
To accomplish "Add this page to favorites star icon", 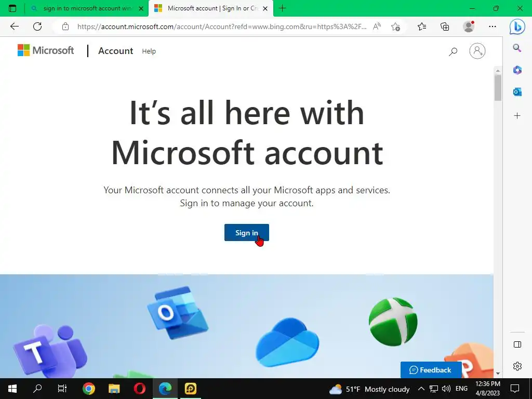I will pos(395,26).
